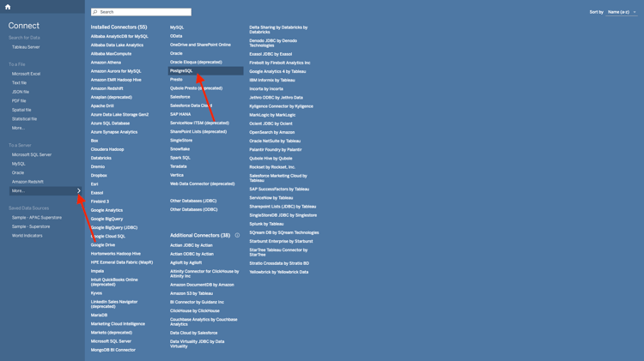Select Alibaba AnalyticDB for MySQL connector

pyautogui.click(x=119, y=37)
